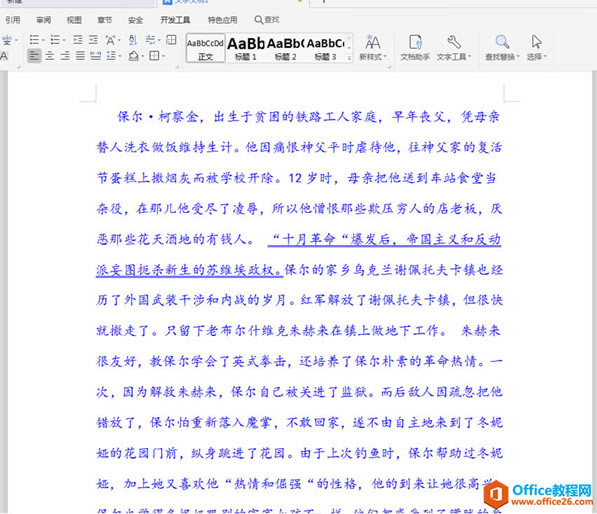The image size is (597, 514).
Task: Click the sort A-Z icon
Action: (x=132, y=40)
